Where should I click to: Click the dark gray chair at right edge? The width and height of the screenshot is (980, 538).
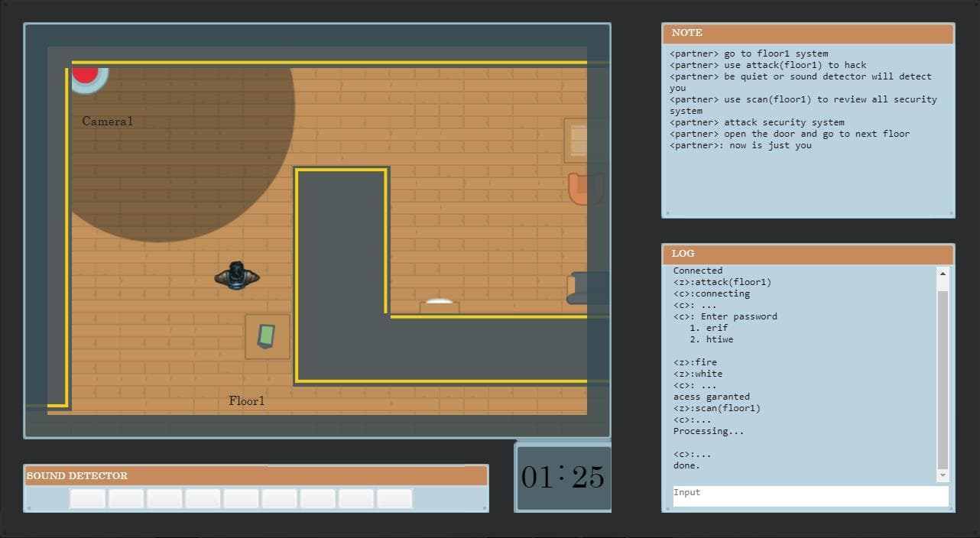(588, 288)
